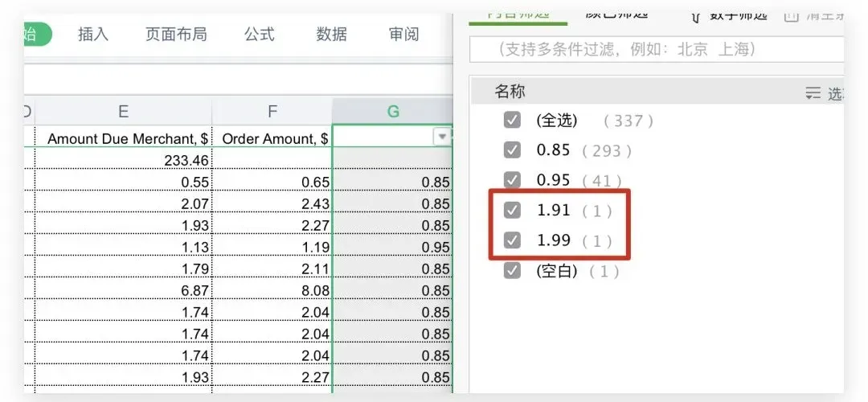The height and width of the screenshot is (402, 868).
Task: Toggle the 1.99 checkbox
Action: (512, 240)
